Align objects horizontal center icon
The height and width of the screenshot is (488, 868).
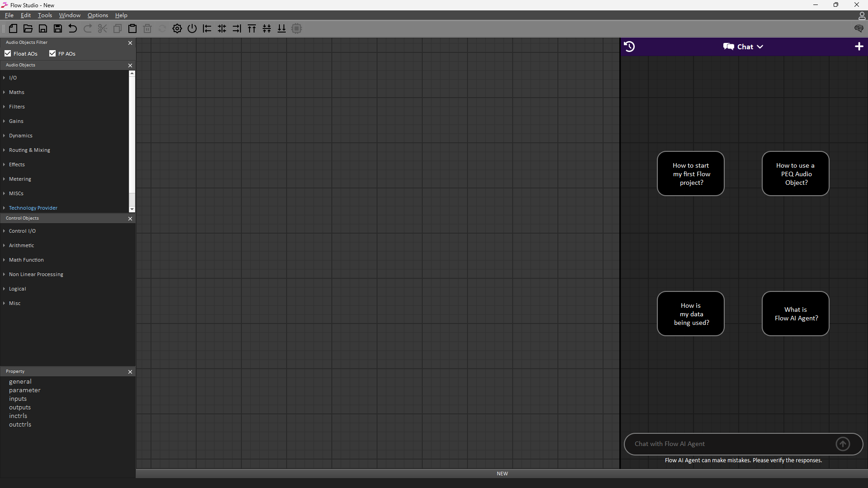click(222, 28)
